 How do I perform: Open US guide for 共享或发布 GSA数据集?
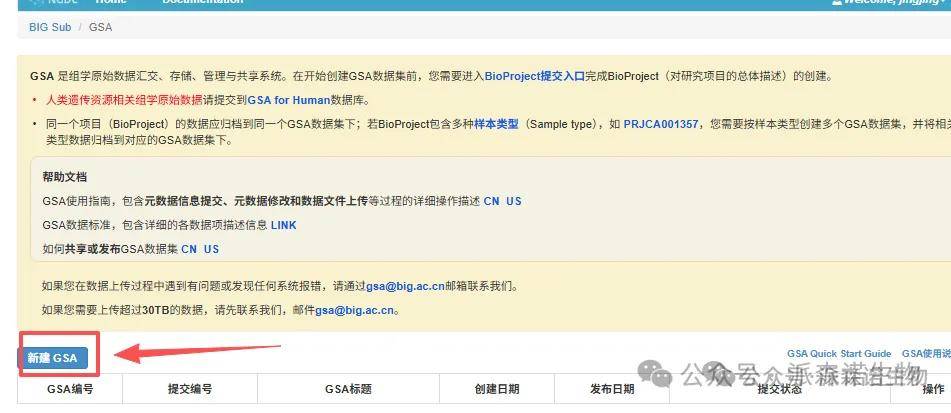(211, 249)
